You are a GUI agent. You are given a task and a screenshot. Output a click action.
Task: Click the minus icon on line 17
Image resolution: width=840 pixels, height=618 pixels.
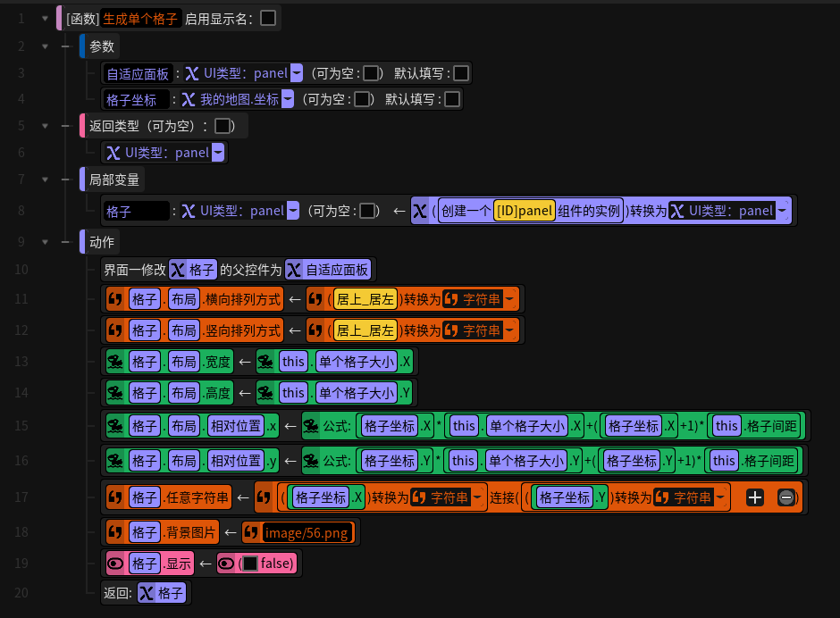(x=785, y=497)
